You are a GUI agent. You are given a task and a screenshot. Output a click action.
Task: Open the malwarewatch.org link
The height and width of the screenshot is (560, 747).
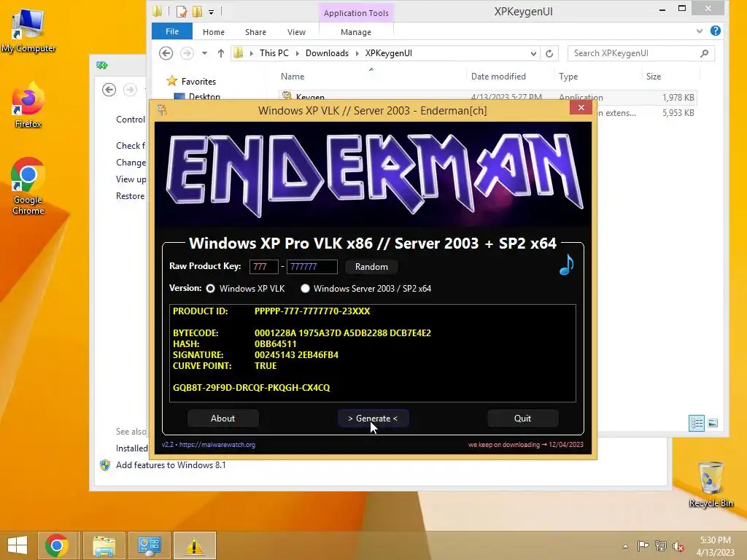217,445
